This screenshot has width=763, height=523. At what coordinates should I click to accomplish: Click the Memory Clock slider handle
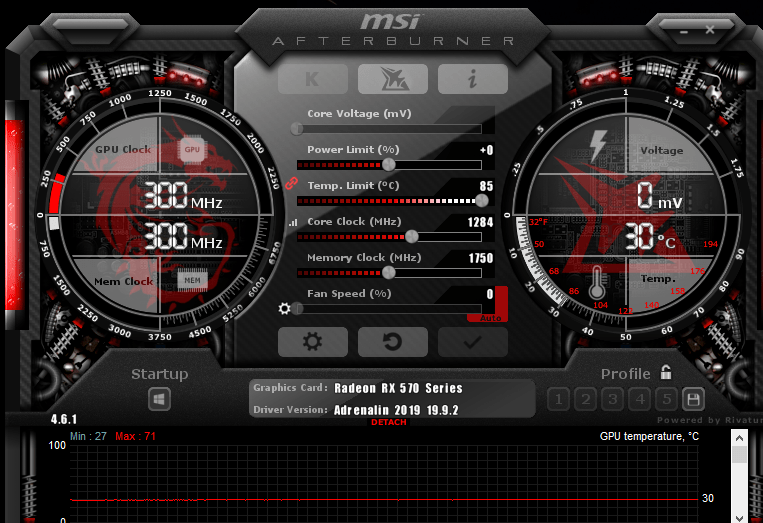click(389, 272)
